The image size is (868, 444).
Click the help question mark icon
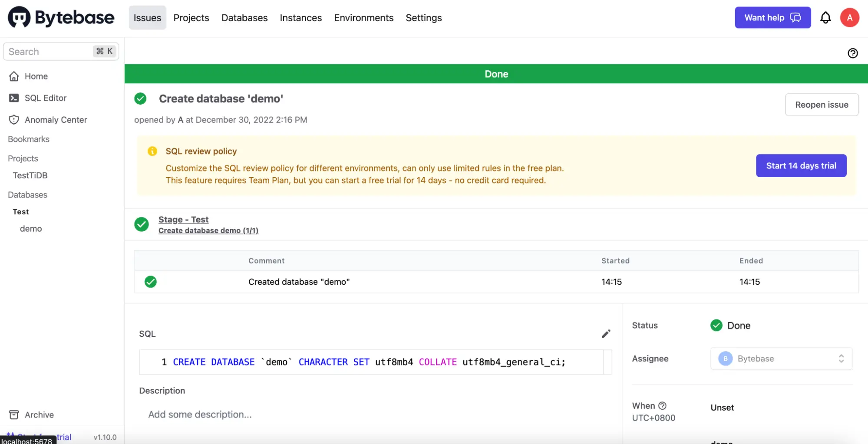[853, 53]
